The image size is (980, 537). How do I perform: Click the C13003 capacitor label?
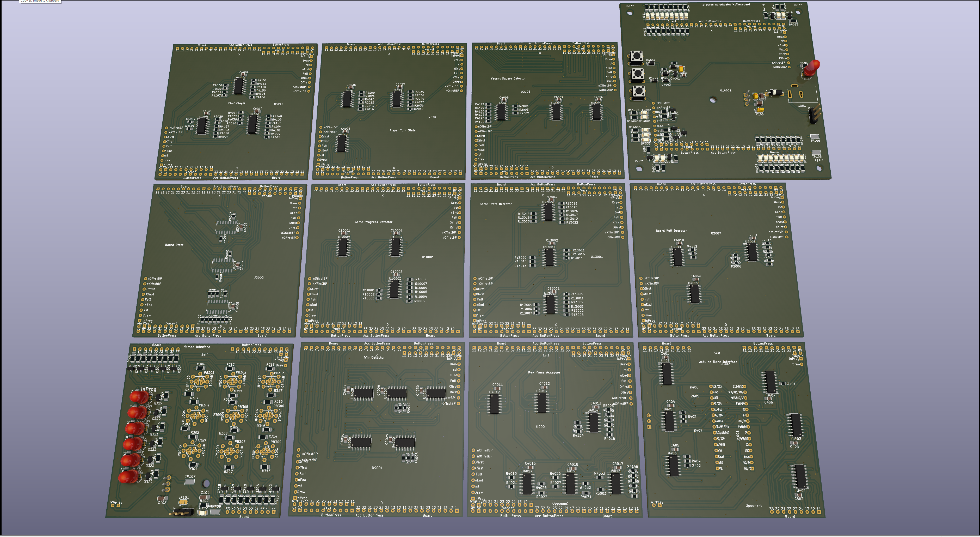pyautogui.click(x=551, y=197)
